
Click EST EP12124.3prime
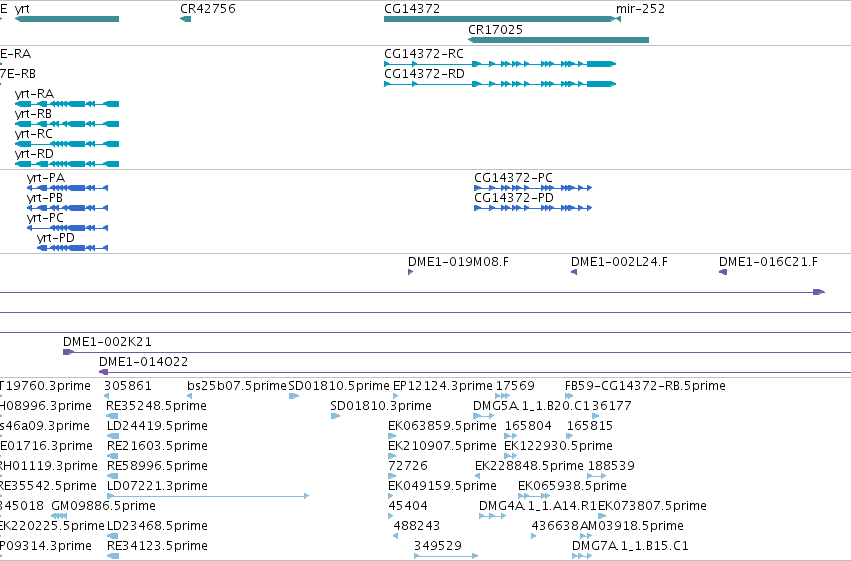pos(395,397)
